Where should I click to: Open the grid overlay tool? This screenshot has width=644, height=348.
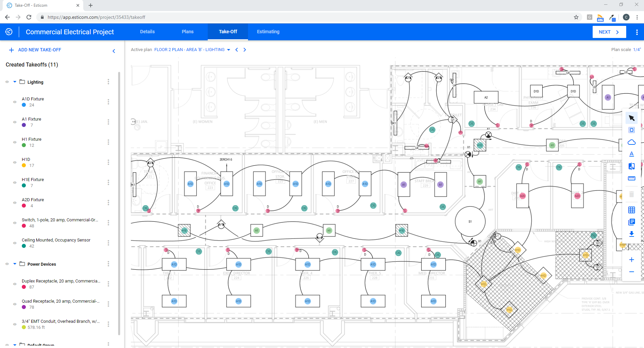pyautogui.click(x=632, y=210)
